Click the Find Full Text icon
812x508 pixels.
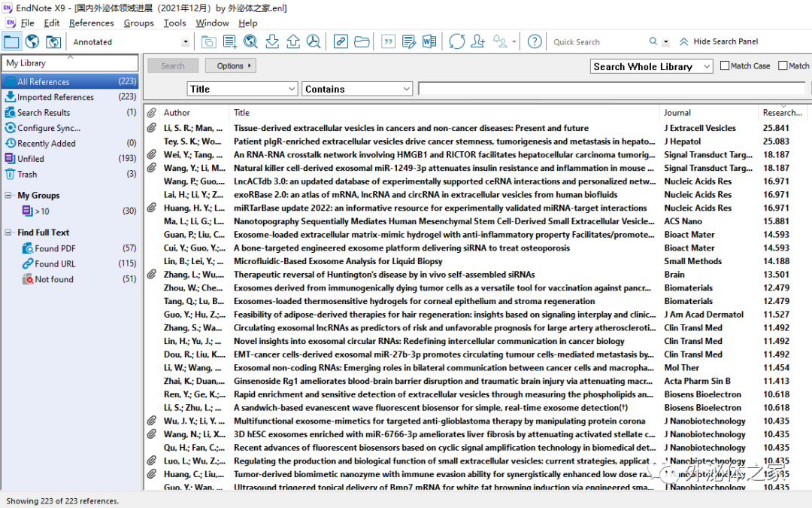click(x=314, y=41)
